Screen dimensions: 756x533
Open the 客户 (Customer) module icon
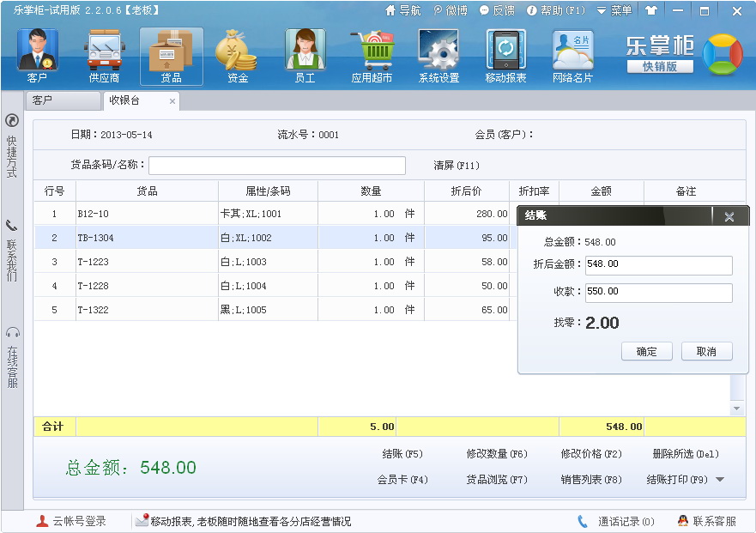tap(38, 56)
